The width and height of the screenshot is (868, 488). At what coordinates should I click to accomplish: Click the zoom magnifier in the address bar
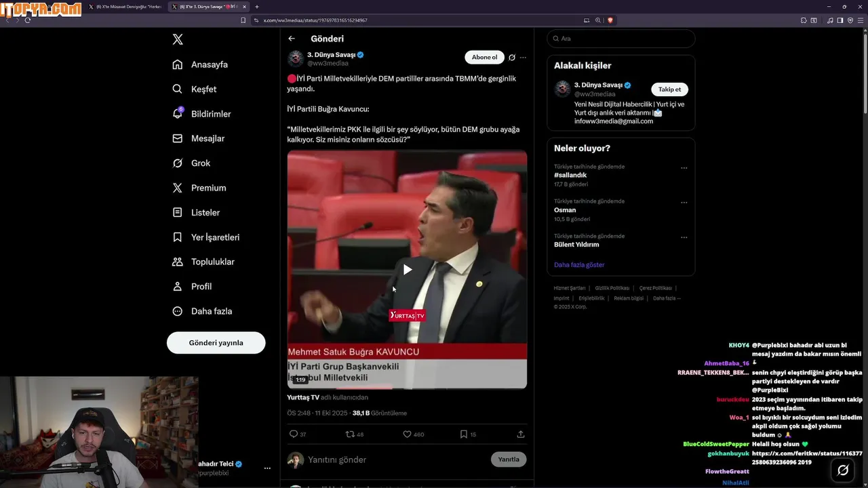[x=598, y=20]
